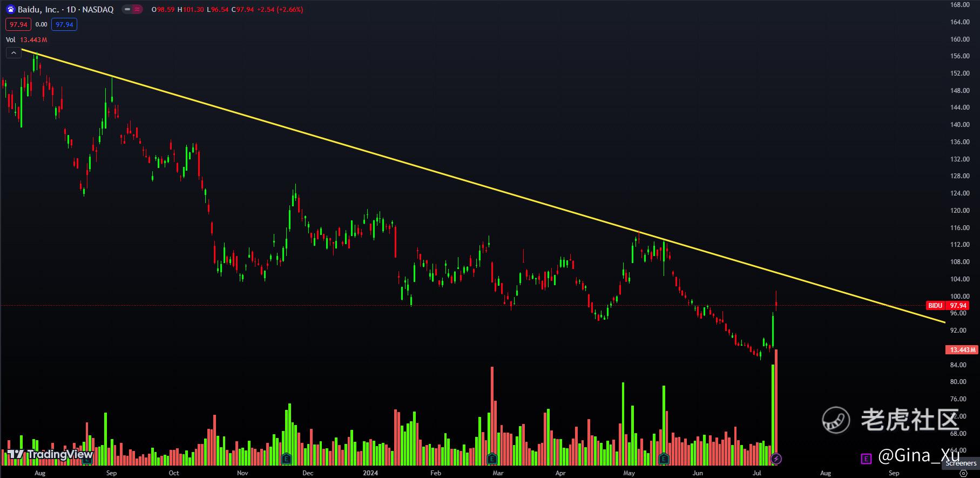
Task: Toggle the pink indicator pill beside NASDAQ
Action: [x=132, y=9]
